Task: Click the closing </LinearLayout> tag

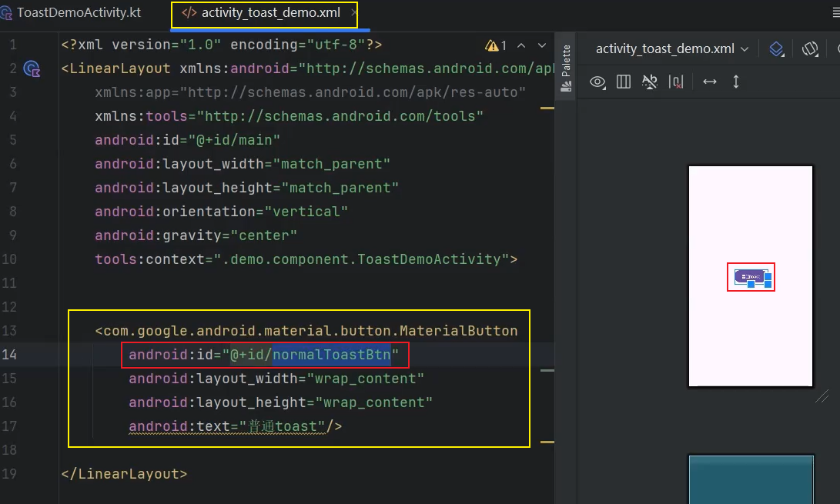Action: [x=124, y=474]
